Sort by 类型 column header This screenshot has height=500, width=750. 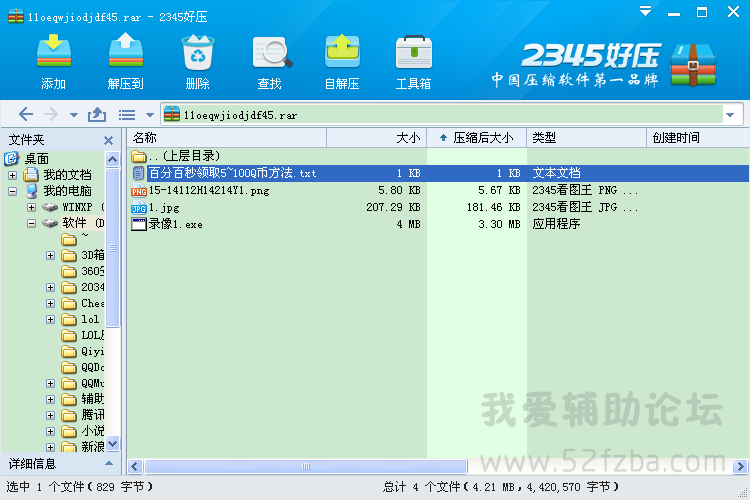[586, 138]
